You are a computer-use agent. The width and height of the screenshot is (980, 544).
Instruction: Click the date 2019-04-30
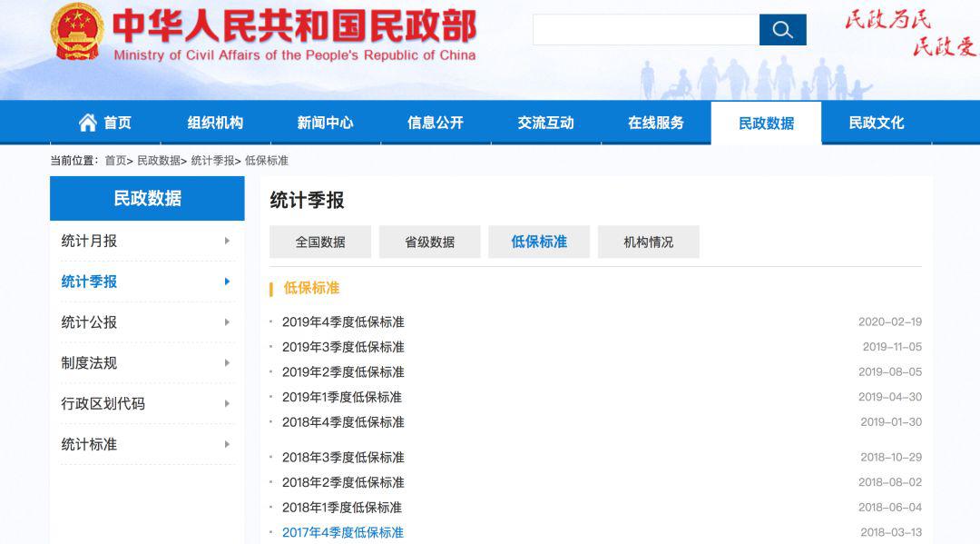(890, 397)
